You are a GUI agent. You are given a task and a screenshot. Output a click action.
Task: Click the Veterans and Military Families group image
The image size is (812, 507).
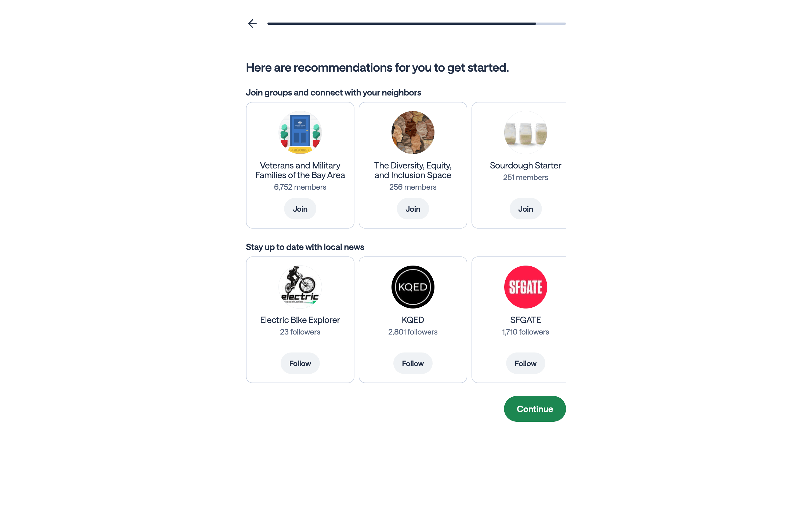300,133
